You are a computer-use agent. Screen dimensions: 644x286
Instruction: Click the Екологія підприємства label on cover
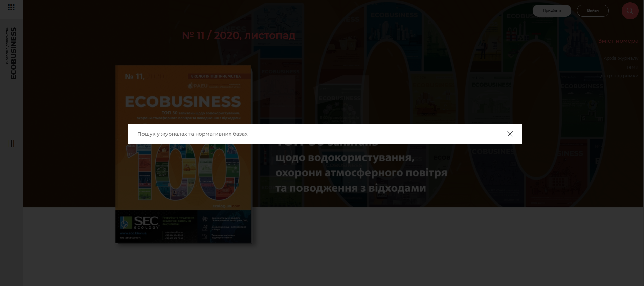click(x=216, y=76)
